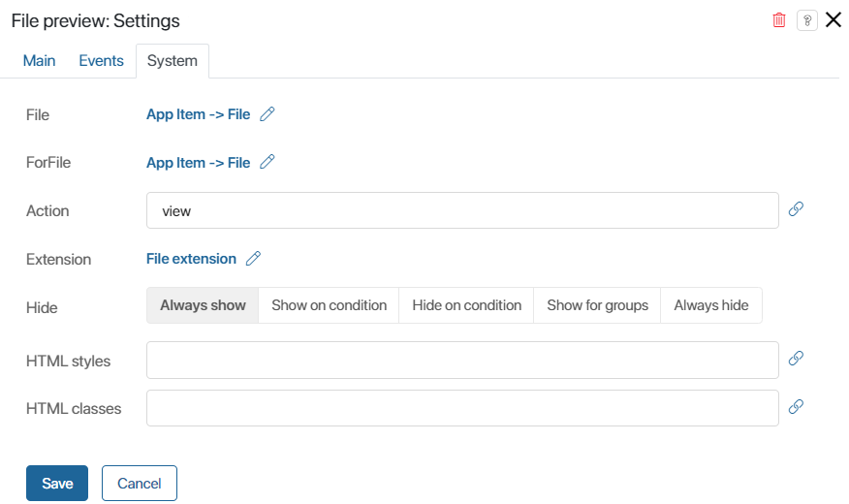Open the File extension link
Viewport: 849px width, 504px height.
click(x=191, y=259)
